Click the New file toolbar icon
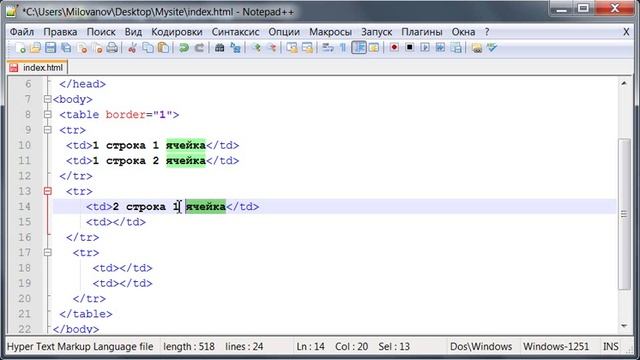Viewport: 640px width, 360px height. click(20, 48)
